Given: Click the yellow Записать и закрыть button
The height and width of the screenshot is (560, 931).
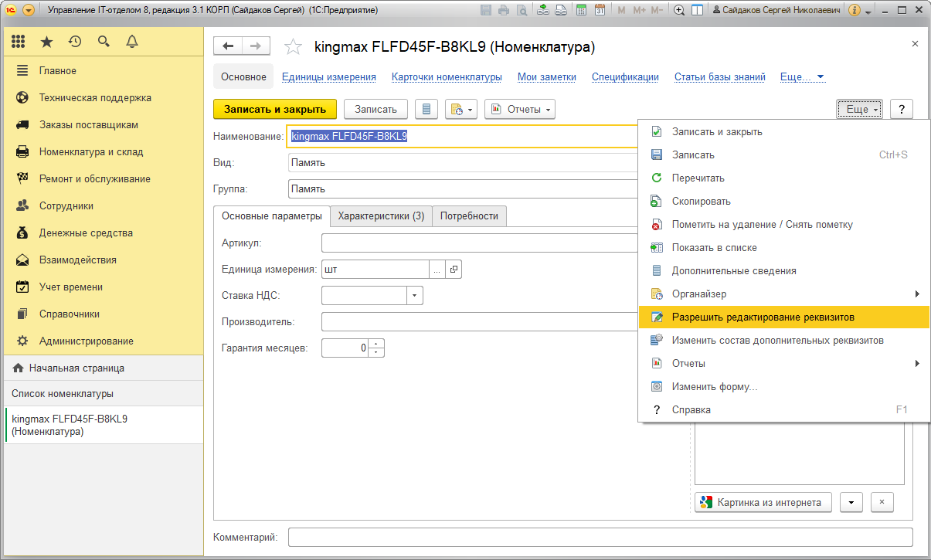Looking at the screenshot, I should 275,110.
